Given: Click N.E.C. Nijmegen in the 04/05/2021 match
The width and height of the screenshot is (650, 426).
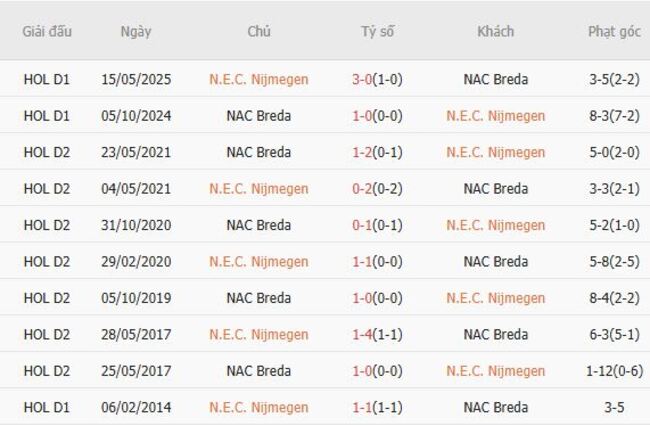Looking at the screenshot, I should (x=259, y=189).
